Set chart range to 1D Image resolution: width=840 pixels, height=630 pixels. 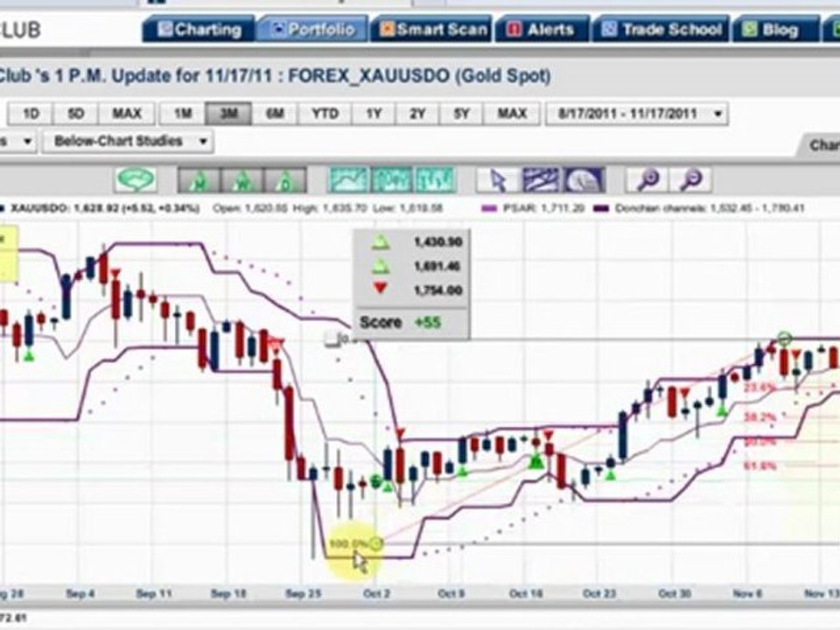[31, 114]
